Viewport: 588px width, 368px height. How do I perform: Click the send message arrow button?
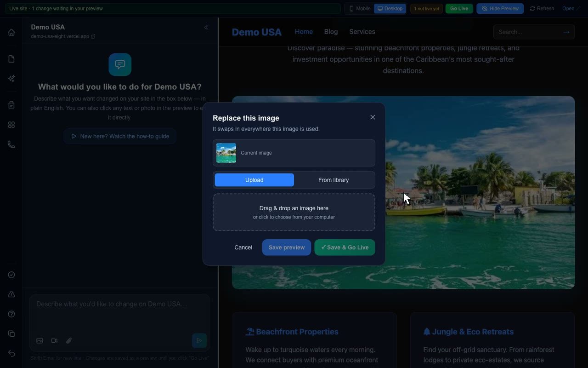point(199,341)
